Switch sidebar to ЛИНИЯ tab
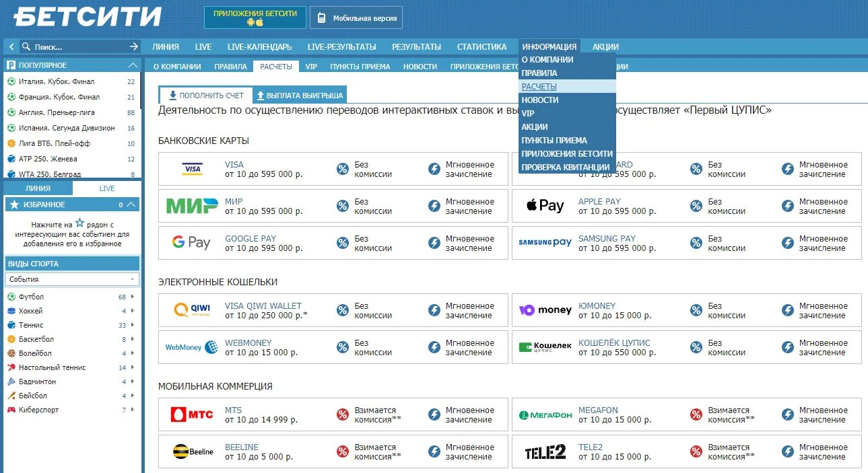868x473 pixels. coord(38,188)
